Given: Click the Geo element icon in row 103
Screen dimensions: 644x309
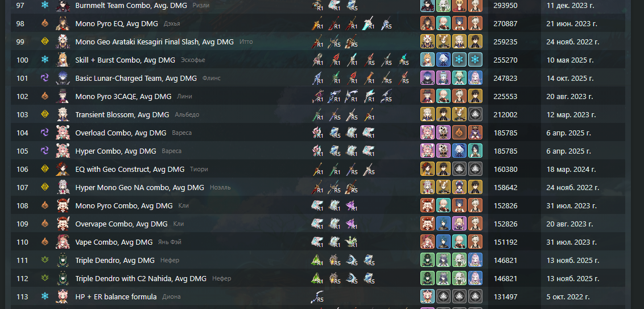Looking at the screenshot, I should [45, 114].
